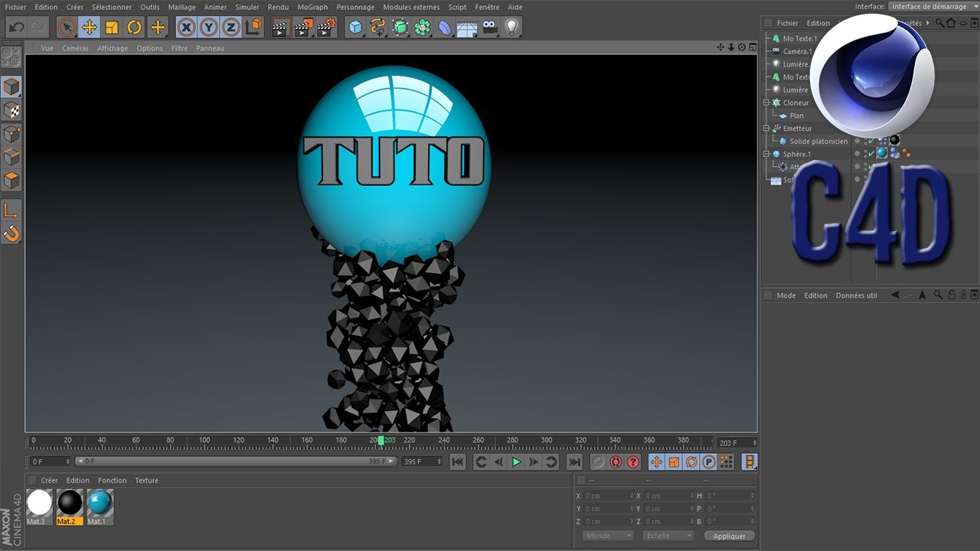
Task: Open the Echelle dropdown
Action: click(668, 536)
